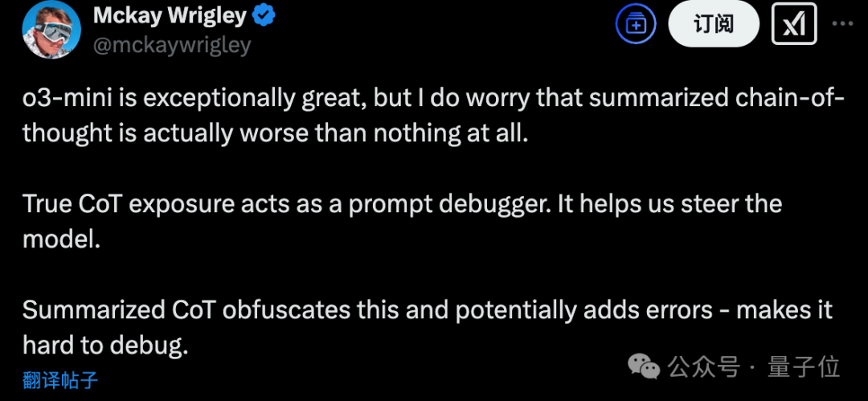Open the @mckaywrigley handle link
Image resolution: width=868 pixels, height=401 pixels.
pos(172,46)
